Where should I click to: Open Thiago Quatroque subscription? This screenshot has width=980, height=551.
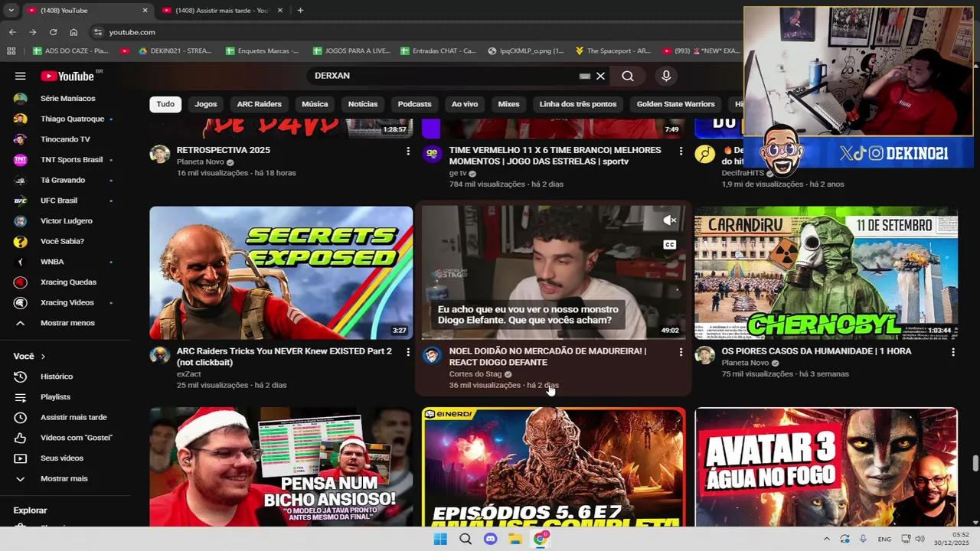[72, 119]
